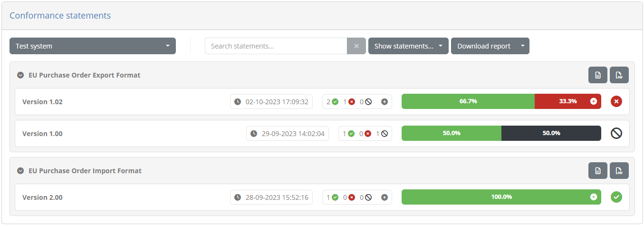Click the Conformance statements heading
644x226 pixels.
(x=60, y=16)
